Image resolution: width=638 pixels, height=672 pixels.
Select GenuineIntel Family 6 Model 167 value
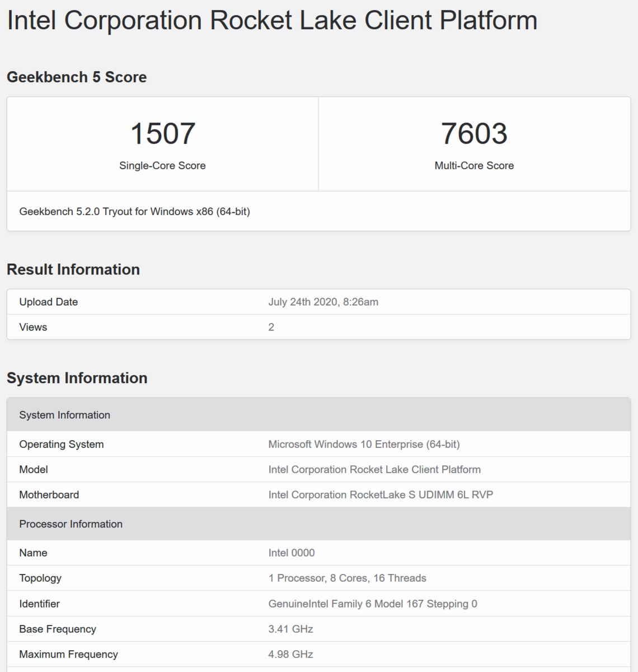pos(373,604)
